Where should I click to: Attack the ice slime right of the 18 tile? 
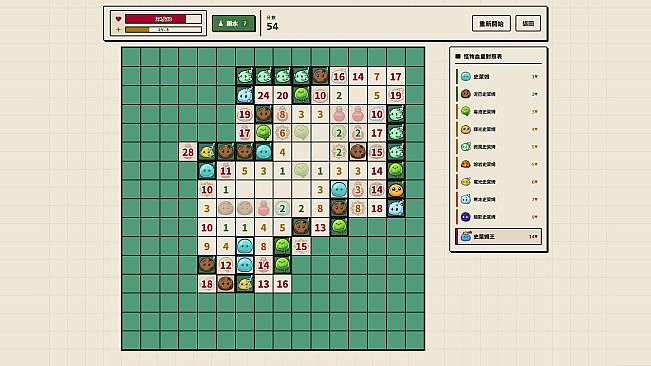click(x=396, y=209)
